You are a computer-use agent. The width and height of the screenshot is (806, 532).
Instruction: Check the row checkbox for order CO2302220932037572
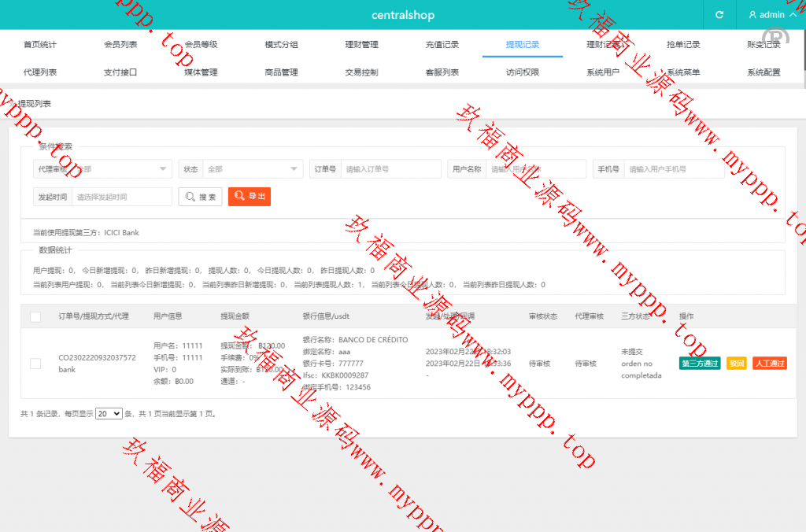tap(35, 363)
